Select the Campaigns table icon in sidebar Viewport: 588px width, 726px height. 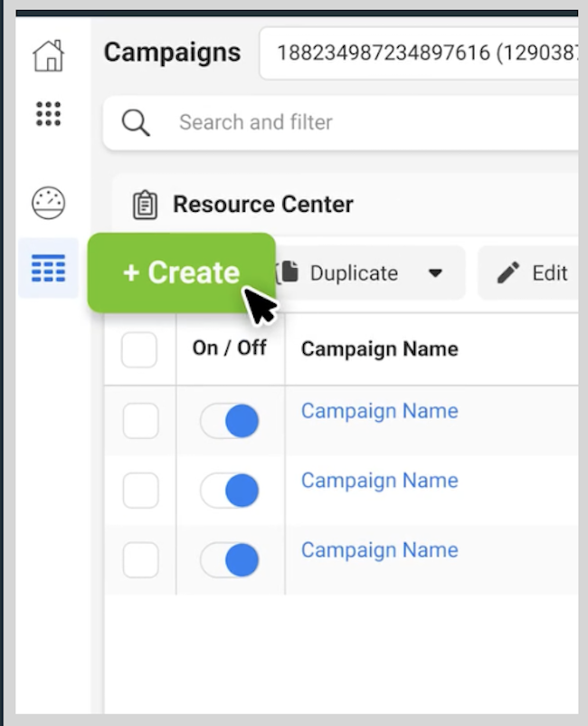point(48,268)
